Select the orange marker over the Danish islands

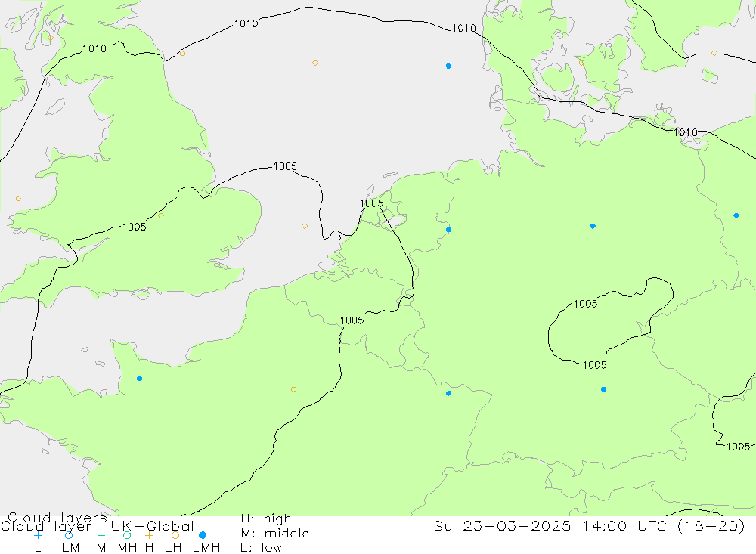coord(581,63)
